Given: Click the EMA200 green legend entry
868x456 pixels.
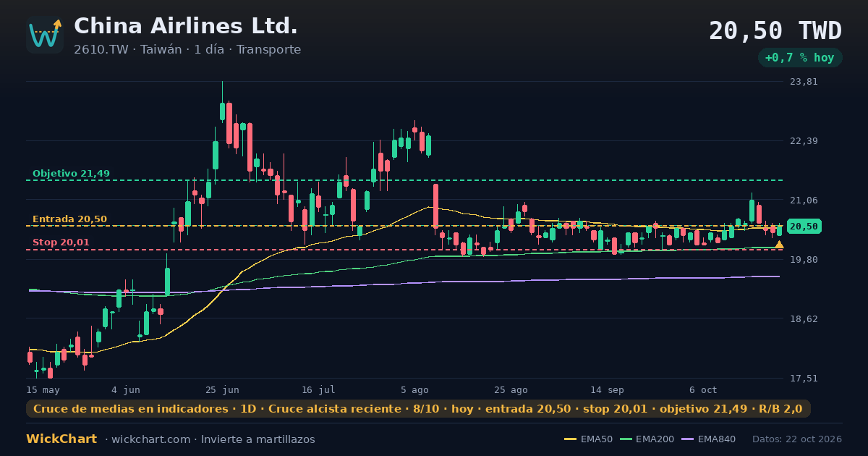Looking at the screenshot, I should 647,439.
